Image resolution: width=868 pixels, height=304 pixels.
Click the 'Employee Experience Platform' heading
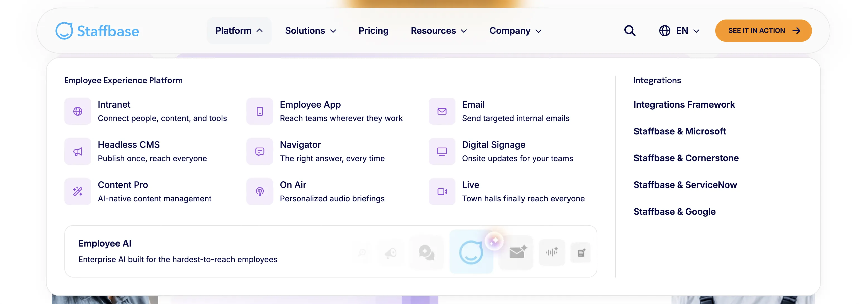click(x=123, y=80)
